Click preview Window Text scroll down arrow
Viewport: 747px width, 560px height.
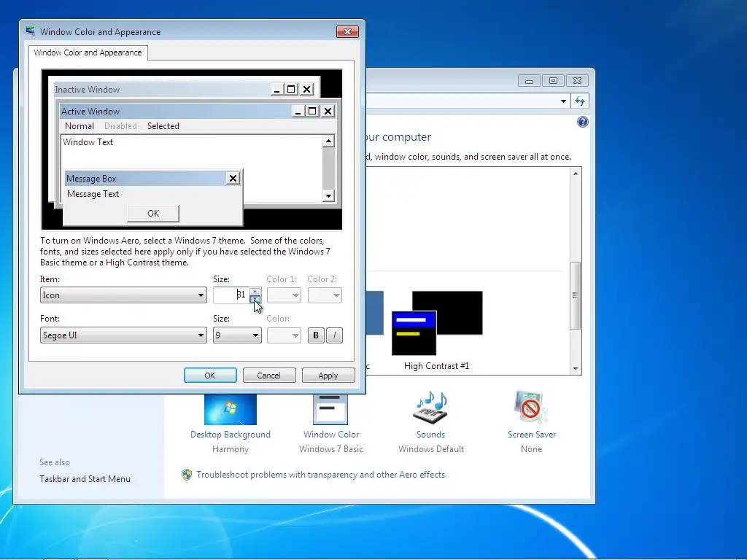pos(328,195)
